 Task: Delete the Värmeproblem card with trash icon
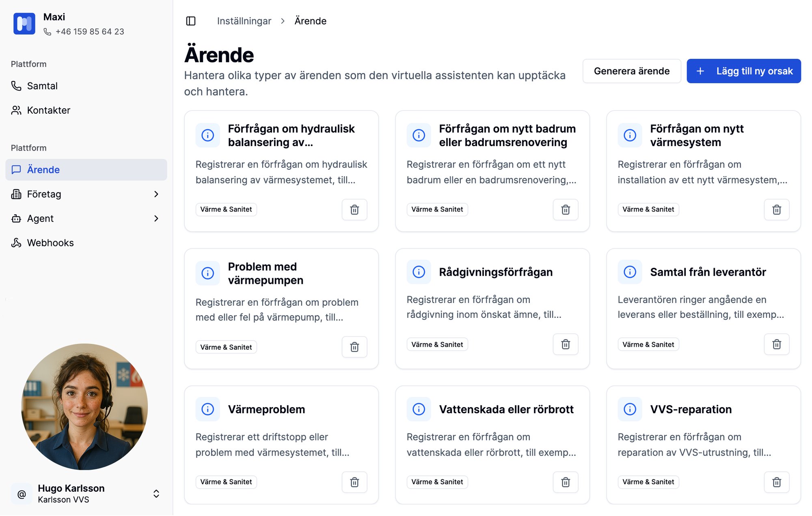tap(354, 482)
